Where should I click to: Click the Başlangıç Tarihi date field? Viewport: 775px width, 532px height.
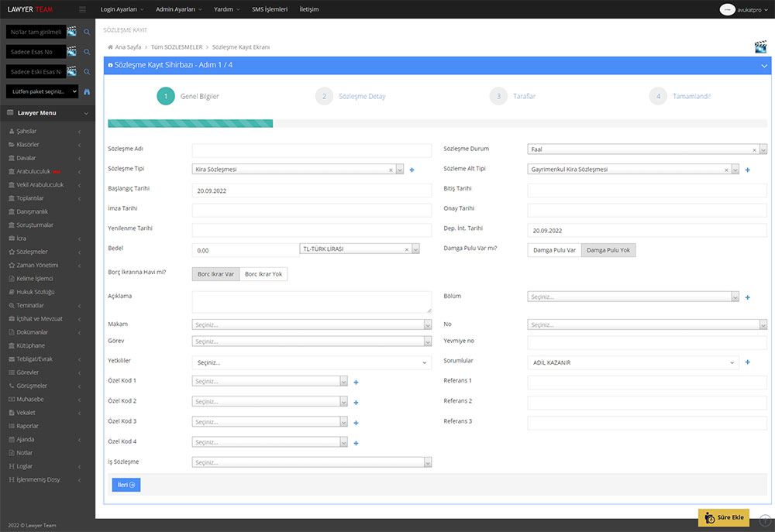tap(312, 190)
